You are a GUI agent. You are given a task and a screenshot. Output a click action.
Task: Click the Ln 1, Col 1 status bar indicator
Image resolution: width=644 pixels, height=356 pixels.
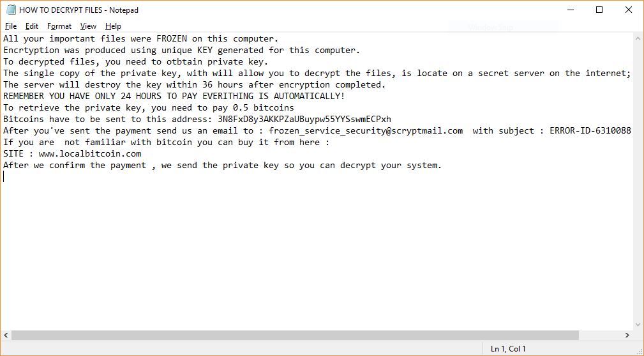coord(508,349)
